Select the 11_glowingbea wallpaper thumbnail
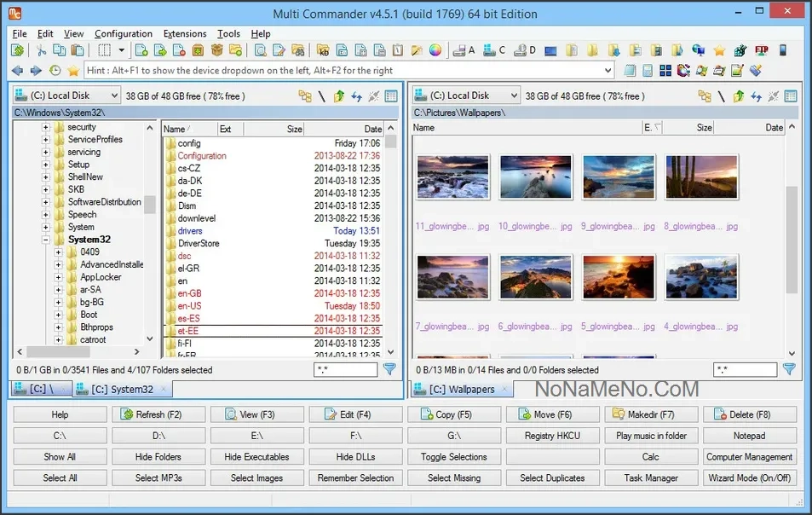Image resolution: width=812 pixels, height=515 pixels. point(453,177)
